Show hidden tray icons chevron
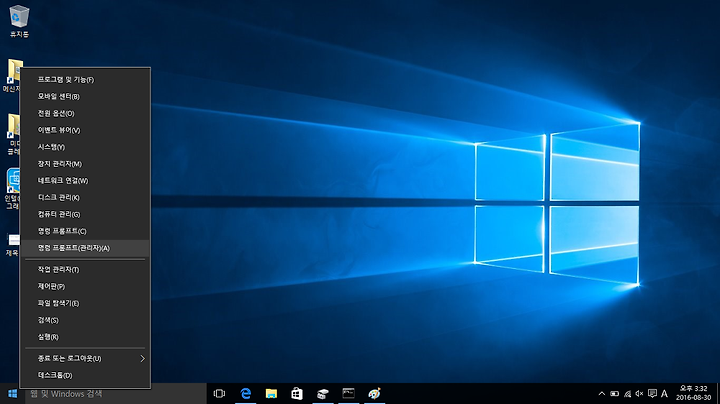Viewport: 720px width, 404px height. tap(602, 394)
